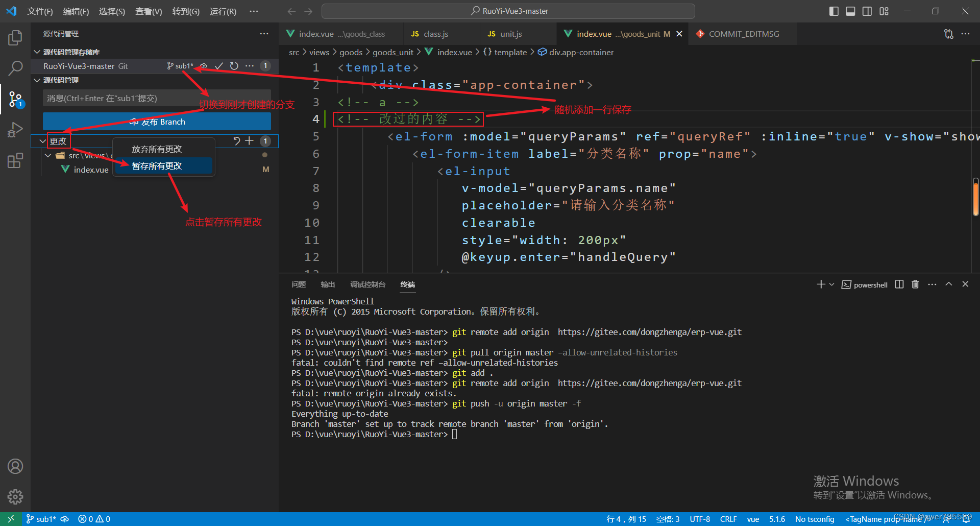The width and height of the screenshot is (980, 526).
Task: Switch to the 调试控制台 panel tab
Action: coord(367,284)
